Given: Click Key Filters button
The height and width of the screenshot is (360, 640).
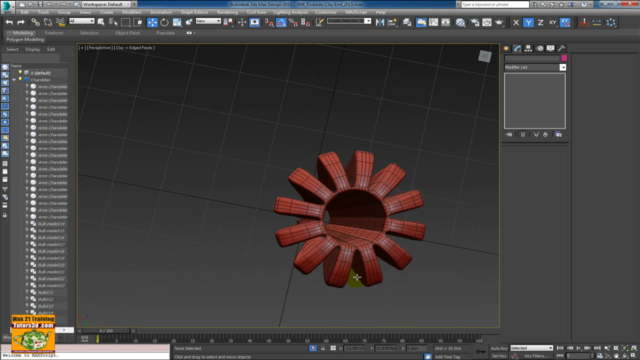Looking at the screenshot, I should 535,356.
